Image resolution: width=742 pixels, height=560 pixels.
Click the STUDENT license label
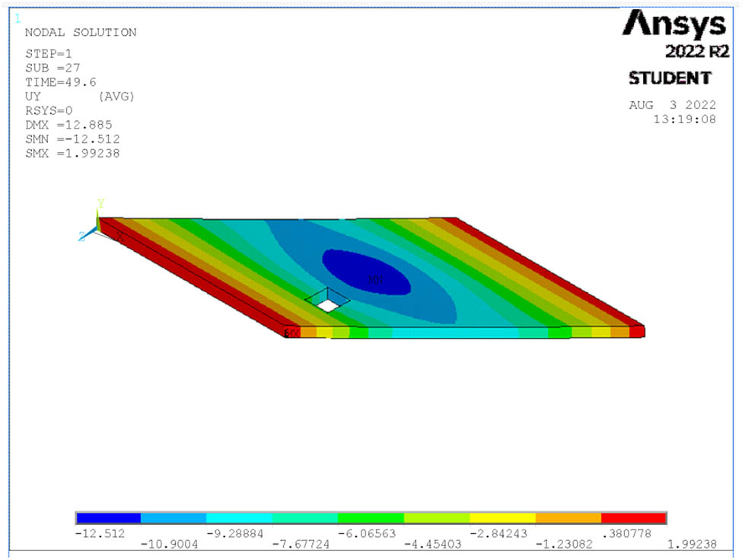click(670, 78)
